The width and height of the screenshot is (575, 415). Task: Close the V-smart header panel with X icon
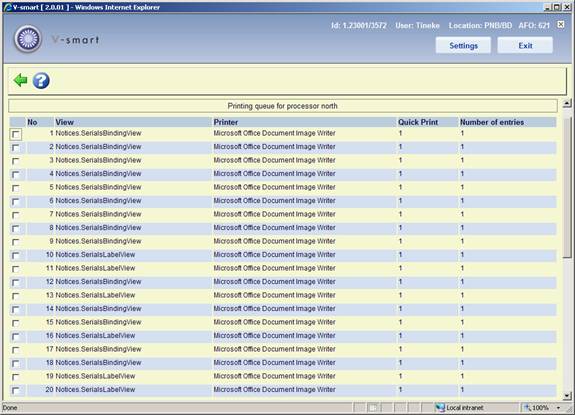click(561, 24)
